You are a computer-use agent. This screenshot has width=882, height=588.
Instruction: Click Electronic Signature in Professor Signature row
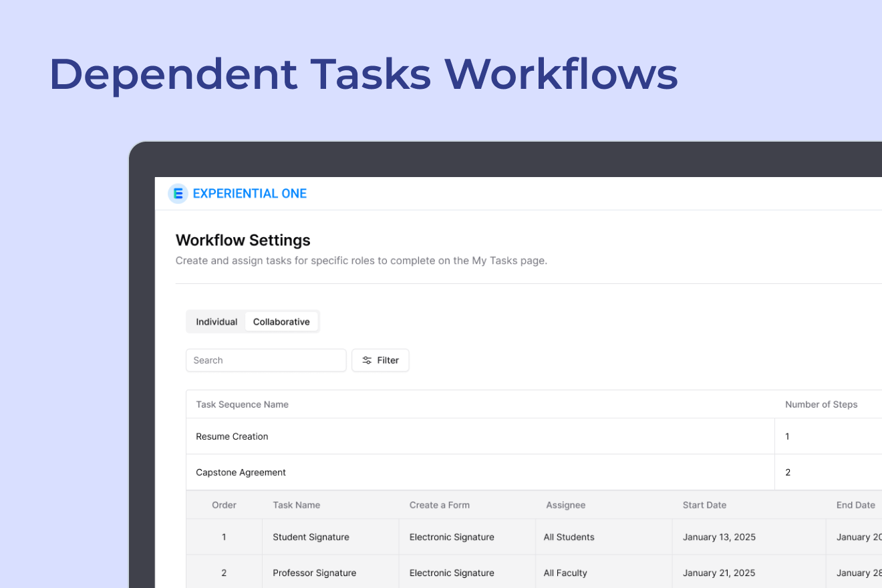[x=452, y=573]
